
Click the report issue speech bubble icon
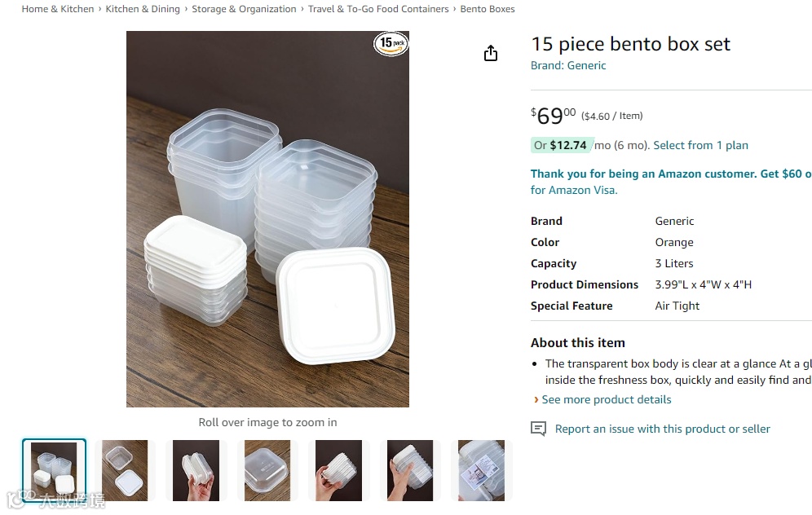click(538, 429)
